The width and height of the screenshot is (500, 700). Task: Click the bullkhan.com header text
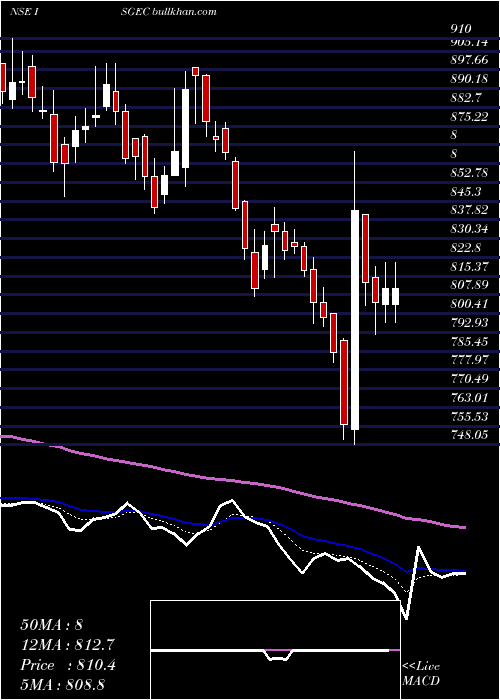click(184, 11)
